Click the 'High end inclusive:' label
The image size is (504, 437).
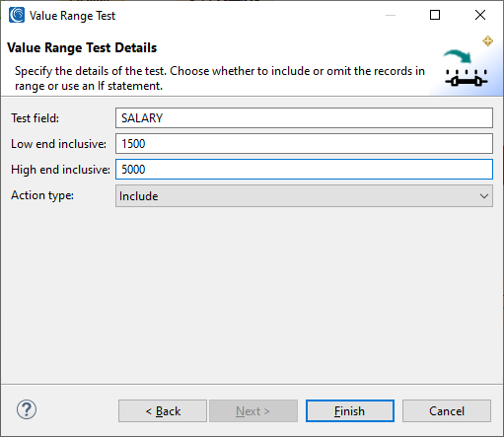click(60, 170)
